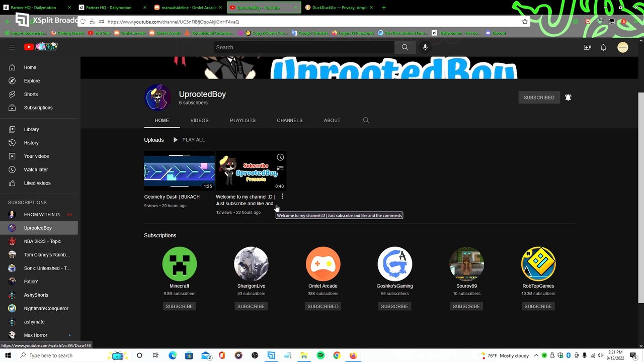Open Tom Clancy's Rainb... subscription
Screen dimensions: 644x362
(39, 255)
